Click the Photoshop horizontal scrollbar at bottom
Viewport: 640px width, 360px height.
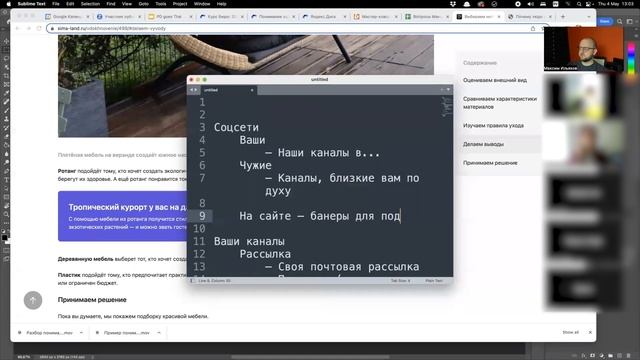310,357
